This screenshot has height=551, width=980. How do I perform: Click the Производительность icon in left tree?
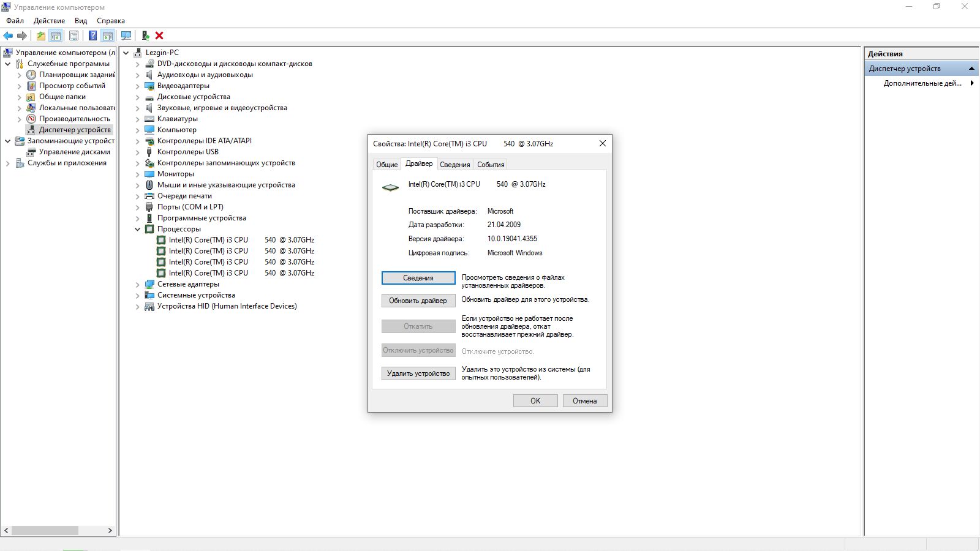click(x=31, y=119)
